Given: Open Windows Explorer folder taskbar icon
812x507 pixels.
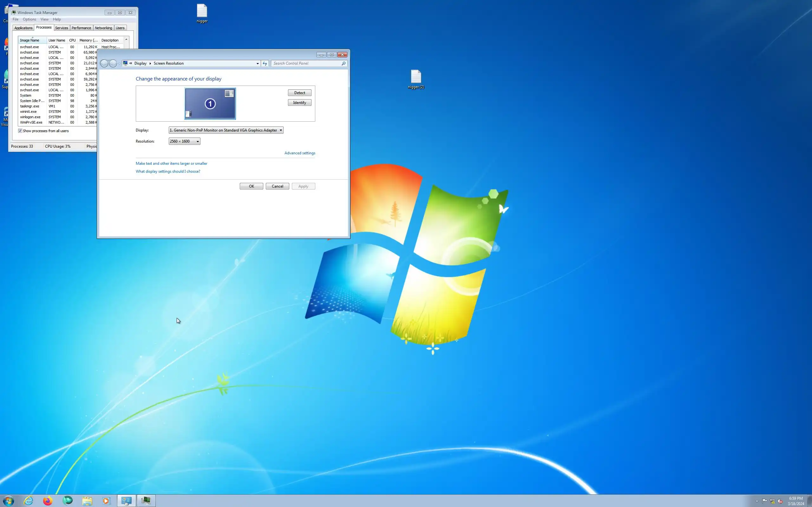Looking at the screenshot, I should [x=87, y=501].
